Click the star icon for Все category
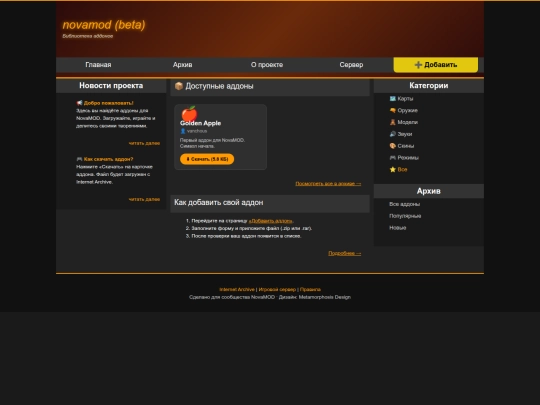This screenshot has width=540, height=405. (393, 169)
